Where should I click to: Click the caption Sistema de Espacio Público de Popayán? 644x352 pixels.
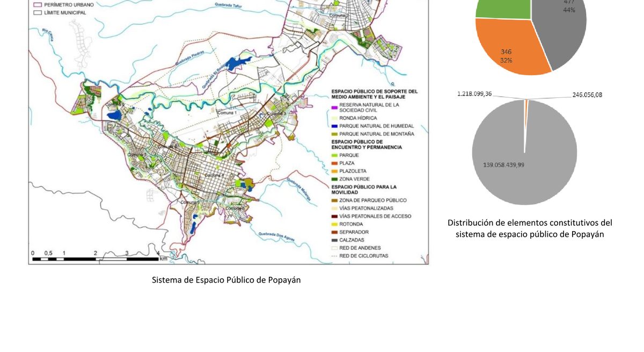pyautogui.click(x=226, y=280)
